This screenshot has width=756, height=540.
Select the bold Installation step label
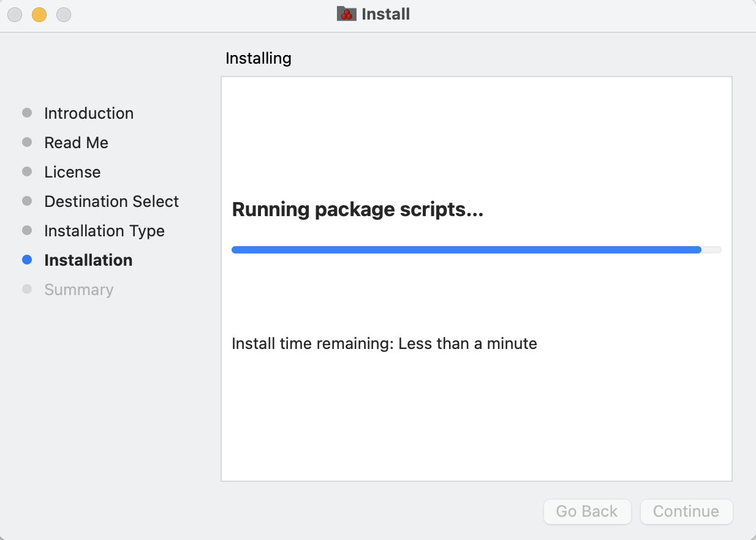88,260
